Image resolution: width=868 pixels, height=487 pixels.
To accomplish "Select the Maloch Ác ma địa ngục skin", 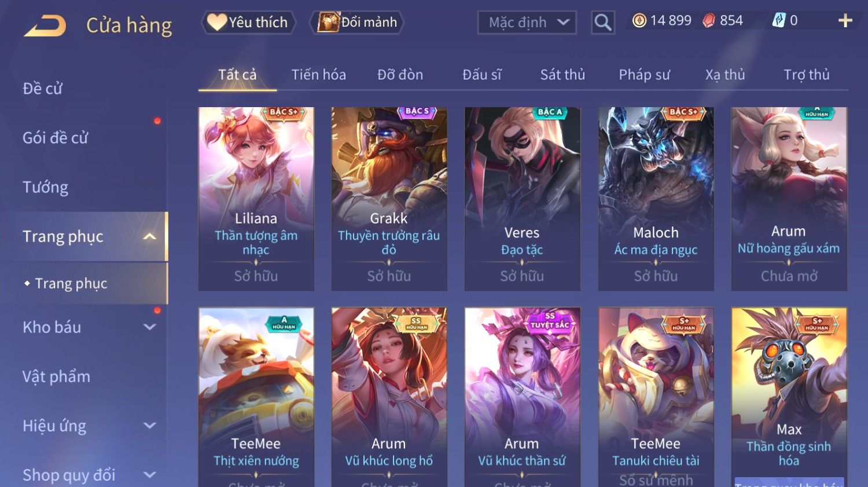I will (656, 199).
